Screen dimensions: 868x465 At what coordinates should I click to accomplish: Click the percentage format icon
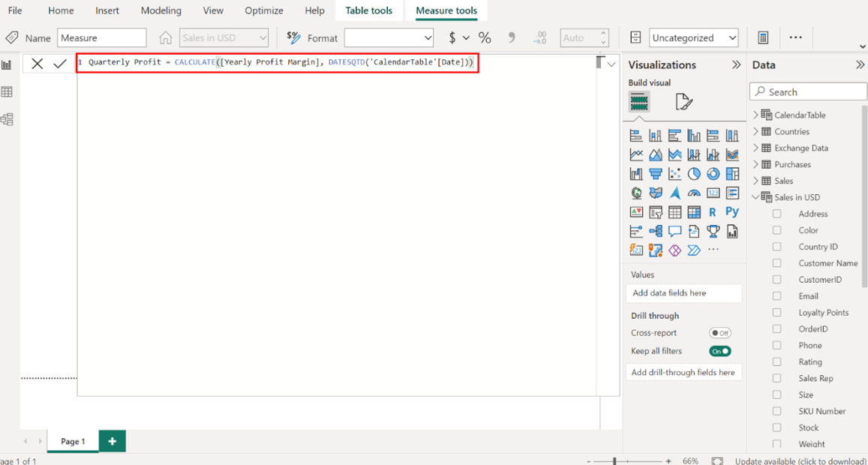[x=485, y=38]
